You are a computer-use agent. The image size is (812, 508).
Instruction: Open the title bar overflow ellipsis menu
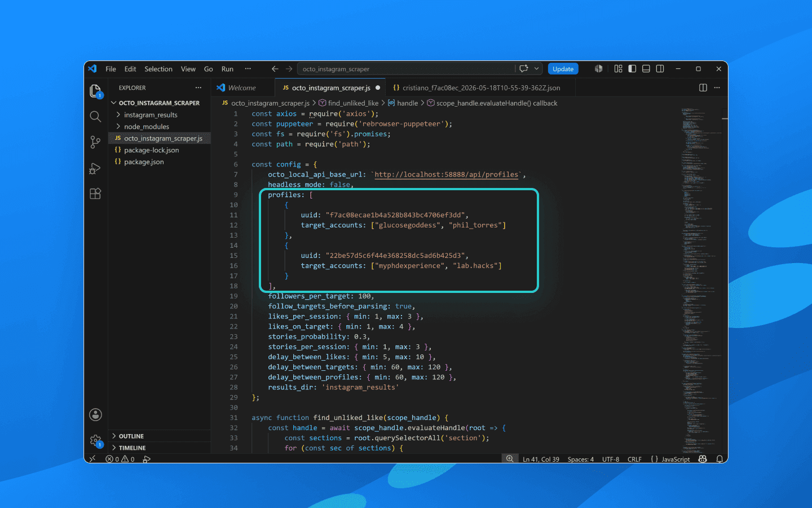(x=248, y=69)
